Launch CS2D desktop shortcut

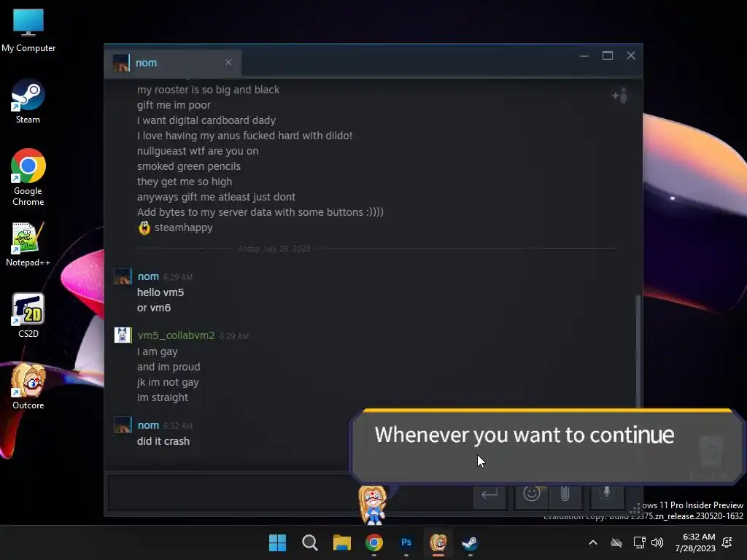tap(28, 315)
